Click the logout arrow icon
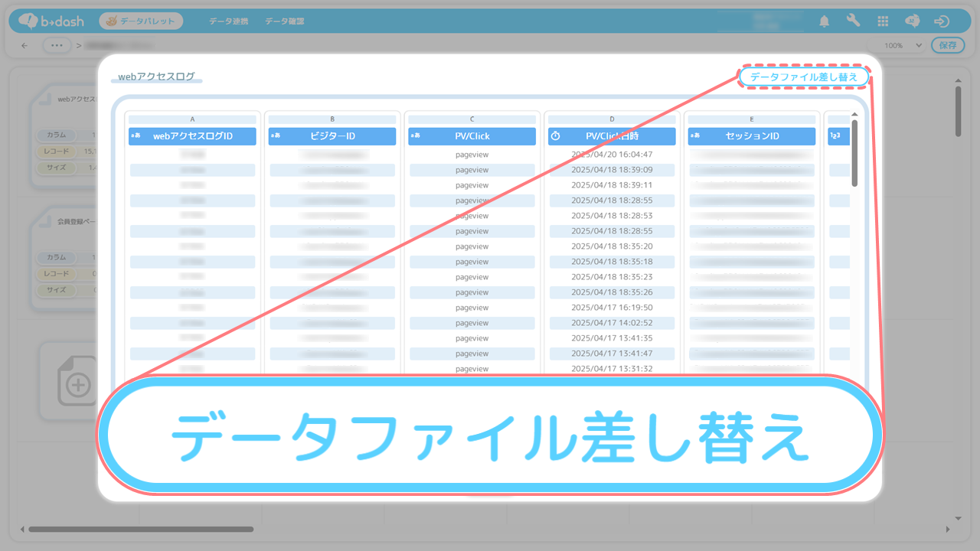Screen dimensions: 980x551 942,21
